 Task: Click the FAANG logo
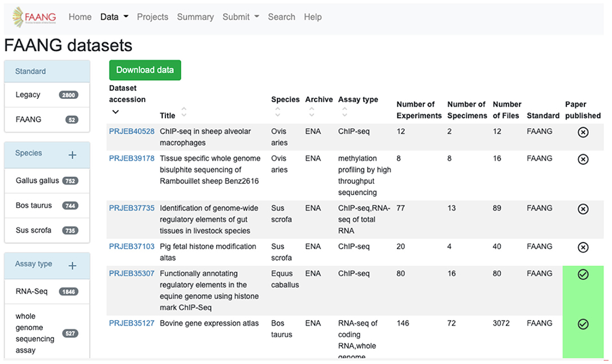click(34, 17)
